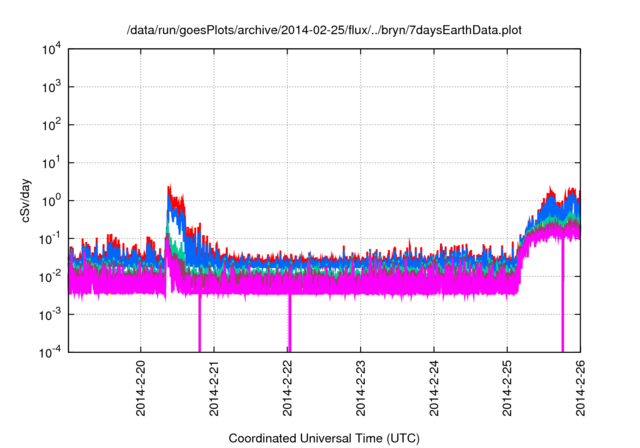The width and height of the screenshot is (640, 448).
Task: Click the 10^-4 y-axis tick label
Action: click(x=51, y=351)
